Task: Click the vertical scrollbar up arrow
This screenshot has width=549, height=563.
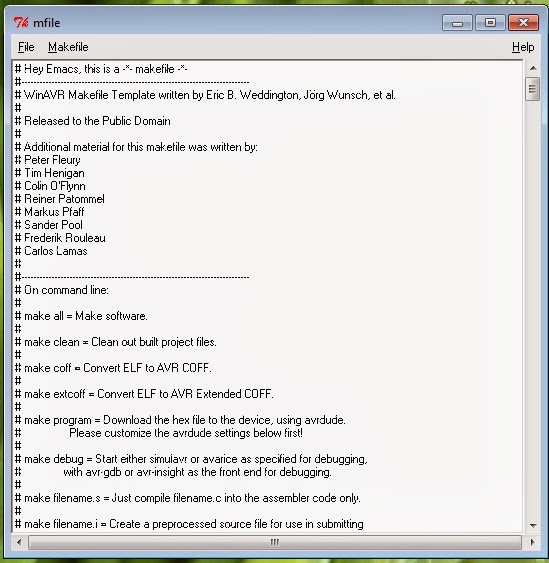Action: pyautogui.click(x=533, y=68)
